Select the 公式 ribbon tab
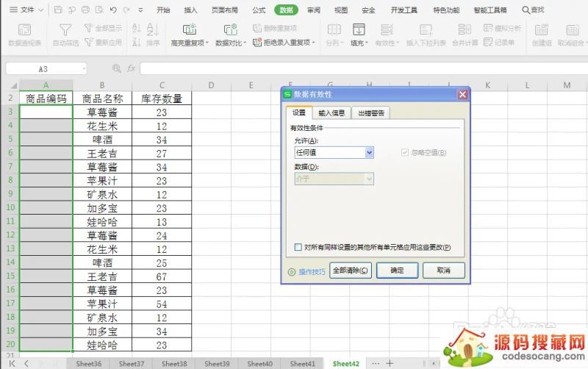The height and width of the screenshot is (369, 588). click(259, 10)
